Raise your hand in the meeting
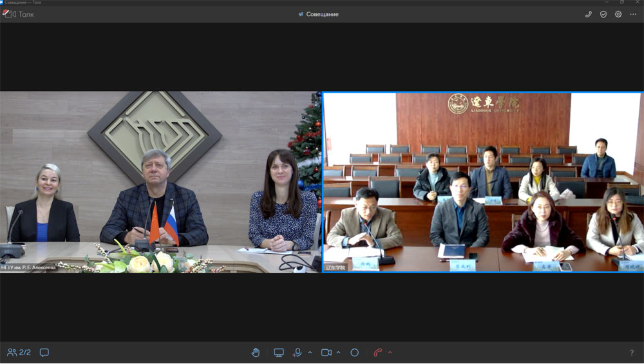The image size is (644, 364). 256,352
